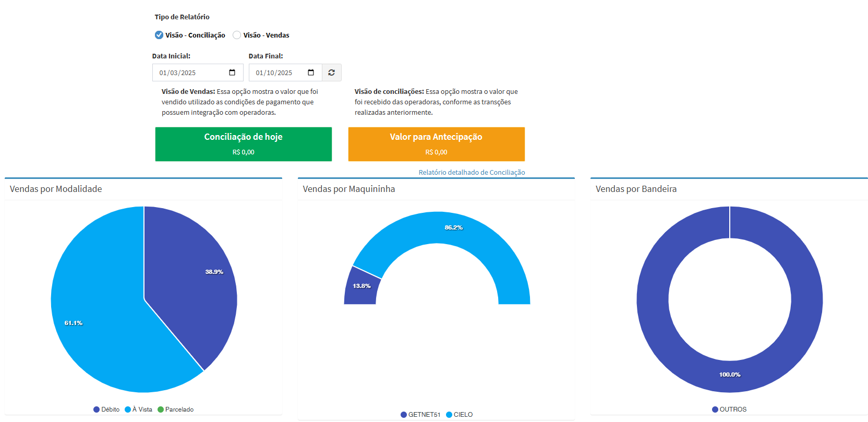Click the orange Valor para Antecipação card
Viewport: 868px width, 422px height.
(436, 144)
